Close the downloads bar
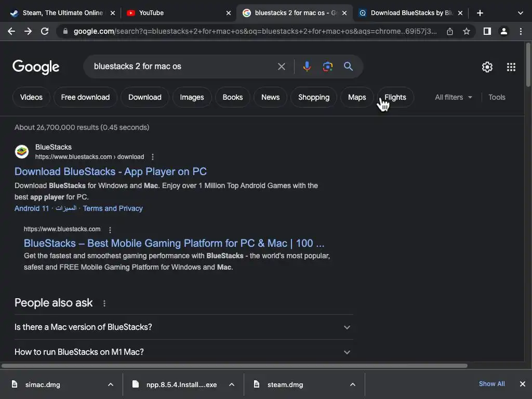The height and width of the screenshot is (399, 532). click(x=522, y=384)
